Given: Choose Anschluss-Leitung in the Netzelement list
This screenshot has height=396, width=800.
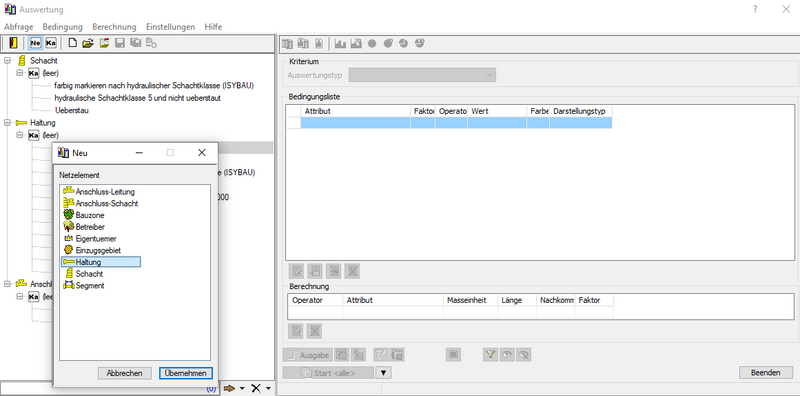Looking at the screenshot, I should click(x=98, y=192).
